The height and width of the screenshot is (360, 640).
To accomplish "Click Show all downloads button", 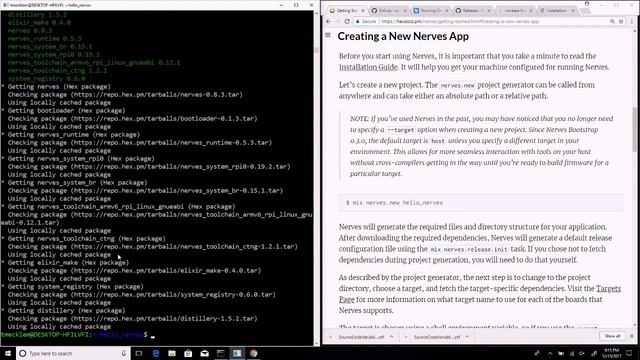I will pyautogui.click(x=612, y=336).
